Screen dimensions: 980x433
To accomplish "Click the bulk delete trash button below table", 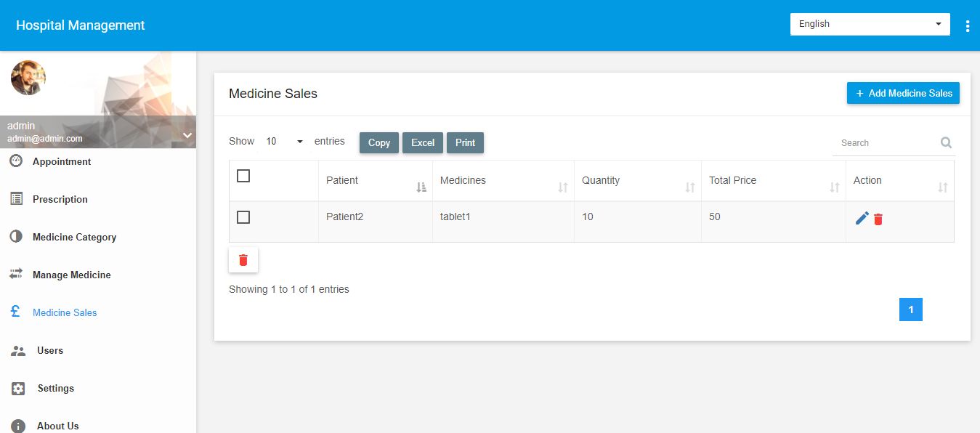I will [243, 260].
